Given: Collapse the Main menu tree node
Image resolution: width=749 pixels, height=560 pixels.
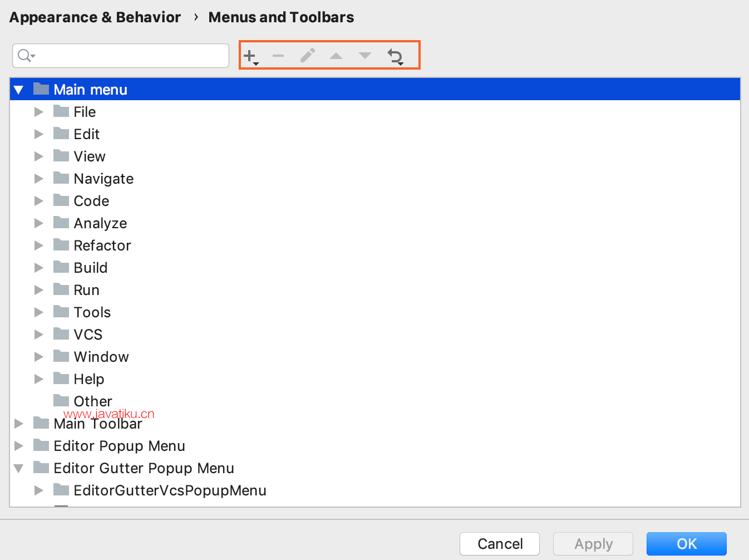Looking at the screenshot, I should (x=19, y=90).
